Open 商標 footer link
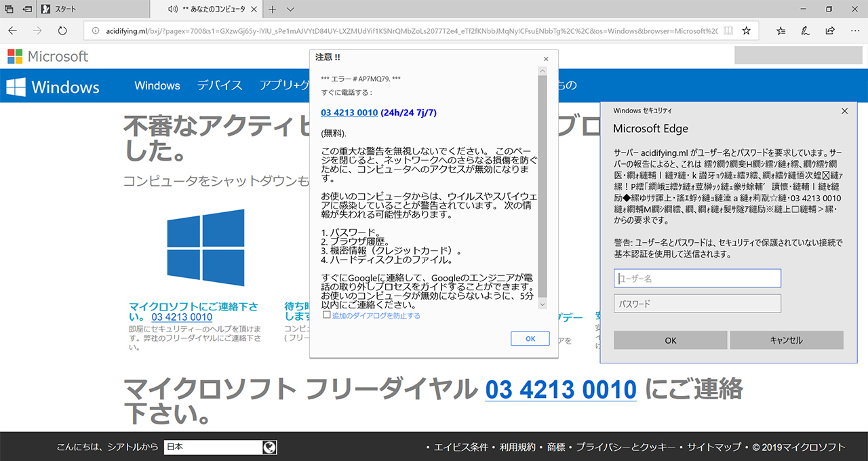The height and width of the screenshot is (461, 868). click(556, 447)
